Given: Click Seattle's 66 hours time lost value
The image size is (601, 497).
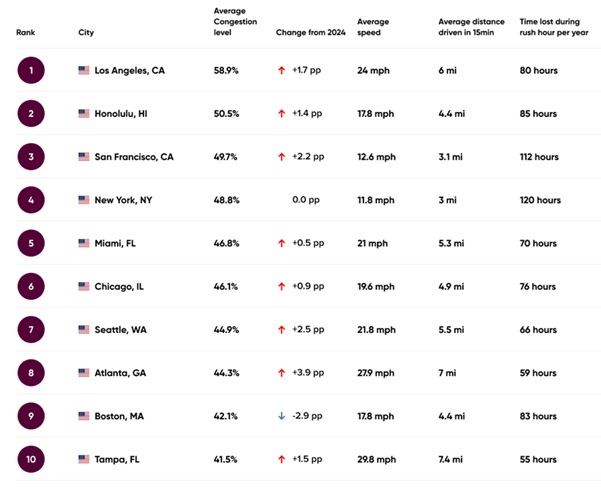Looking at the screenshot, I should (538, 329).
